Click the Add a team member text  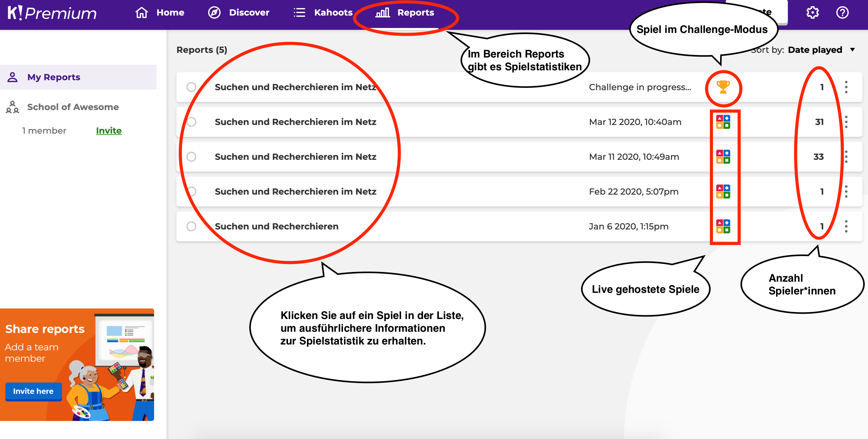point(32,353)
